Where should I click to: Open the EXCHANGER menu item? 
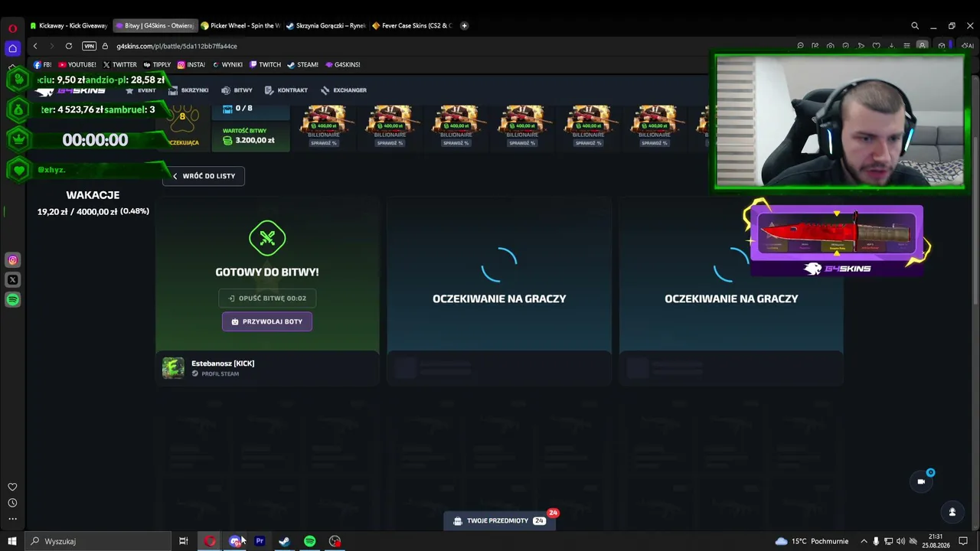tap(344, 90)
